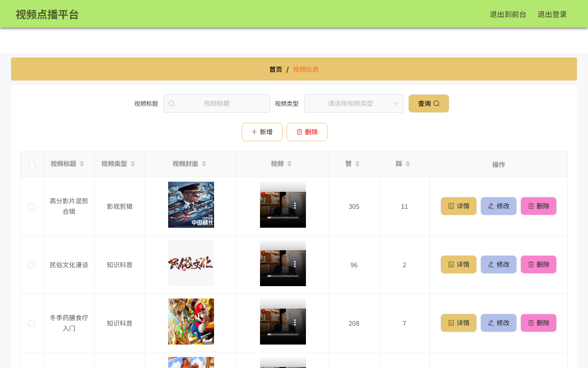The image size is (588, 368).
Task: Sort rows using the 赞 column arrows
Action: [x=357, y=164]
